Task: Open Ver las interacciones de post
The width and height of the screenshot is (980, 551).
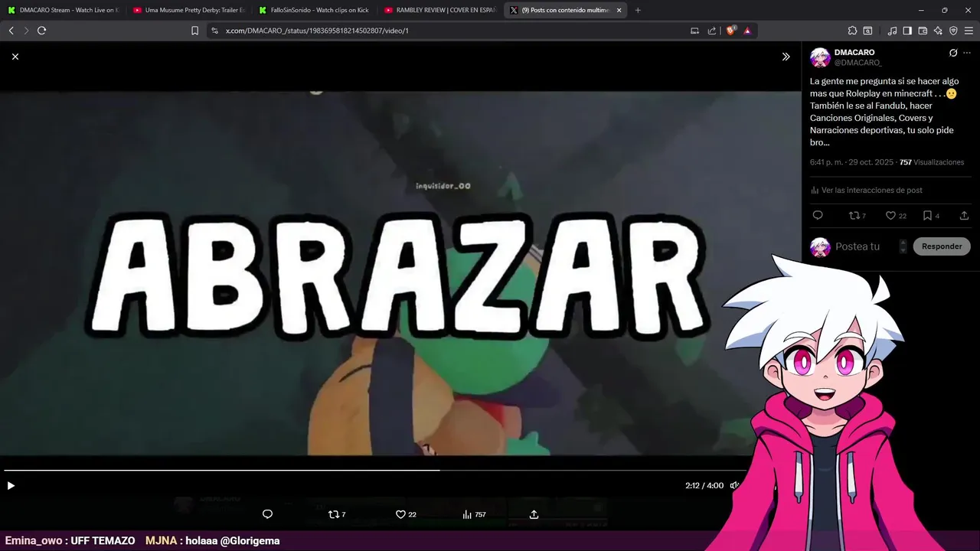Action: pyautogui.click(x=866, y=190)
